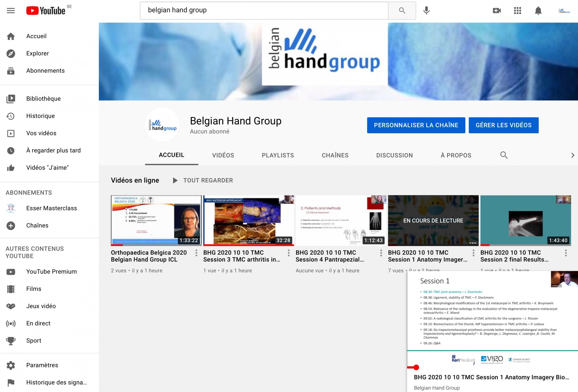Viewport: 578px width, 392px height.
Task: Open the create video camera icon
Action: point(497,11)
